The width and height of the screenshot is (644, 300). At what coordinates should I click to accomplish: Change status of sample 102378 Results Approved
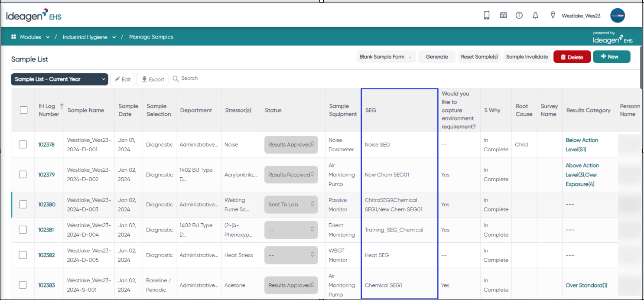pyautogui.click(x=291, y=144)
